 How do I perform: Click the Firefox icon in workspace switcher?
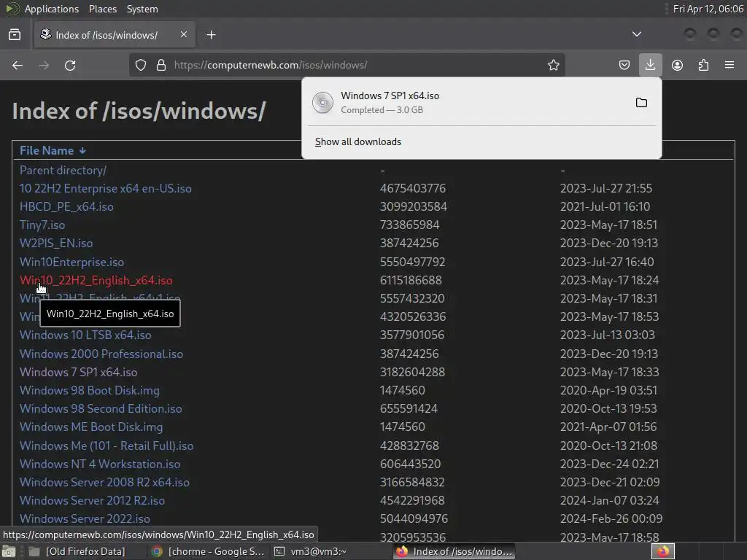[x=663, y=552]
